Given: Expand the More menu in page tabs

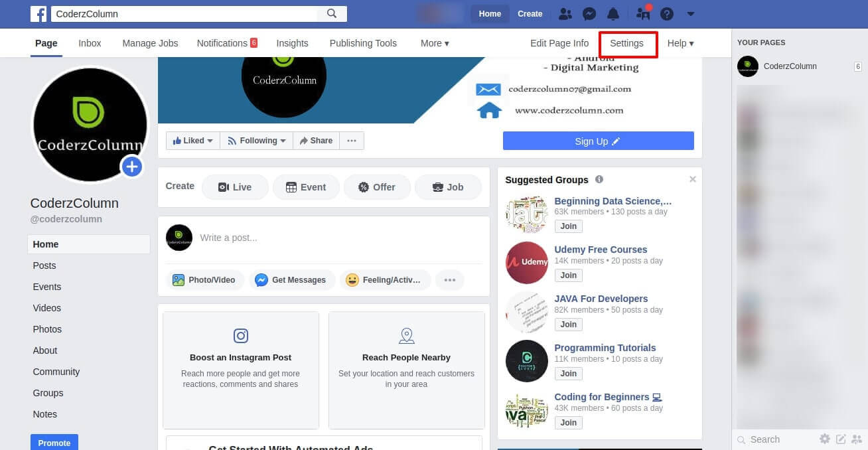Looking at the screenshot, I should coord(435,43).
